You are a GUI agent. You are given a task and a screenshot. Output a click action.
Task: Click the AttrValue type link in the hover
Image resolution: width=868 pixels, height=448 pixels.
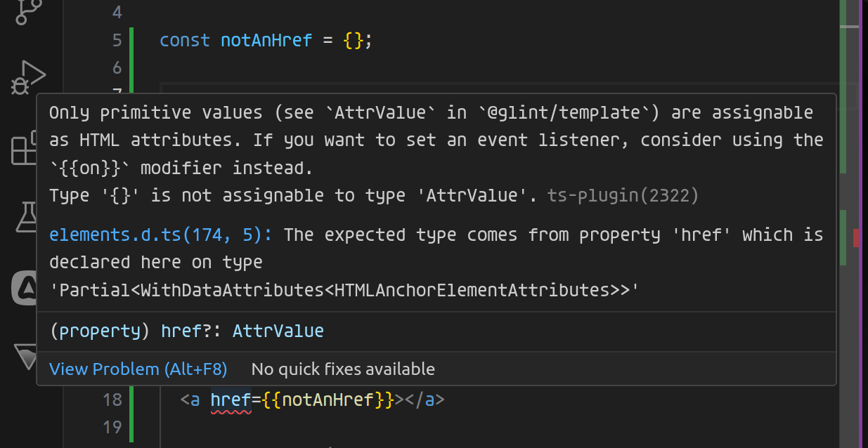coord(278,330)
